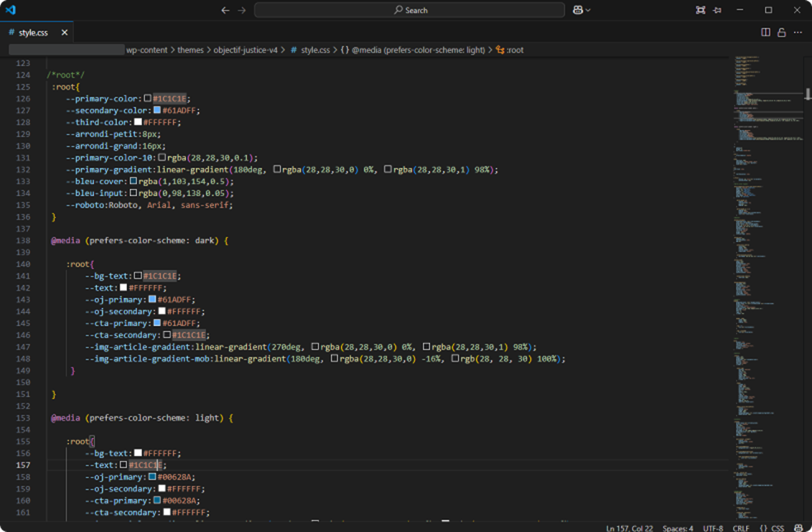The height and width of the screenshot is (532, 812).
Task: Click the feedback smiley in the status bar
Action: tap(798, 528)
